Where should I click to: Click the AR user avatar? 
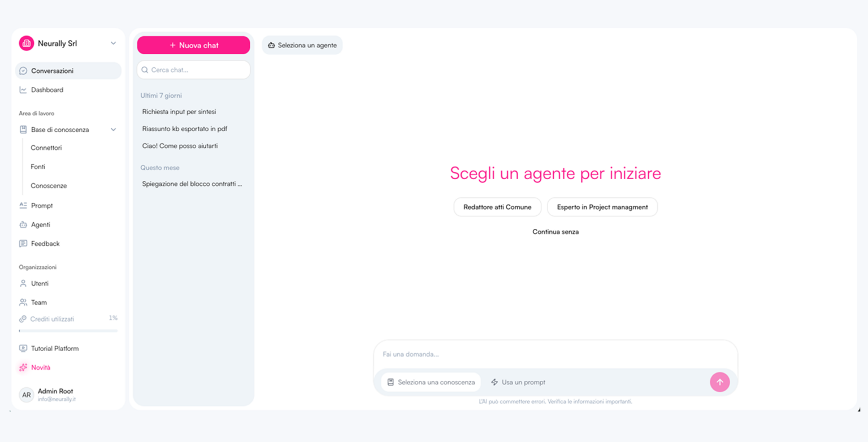tap(27, 395)
